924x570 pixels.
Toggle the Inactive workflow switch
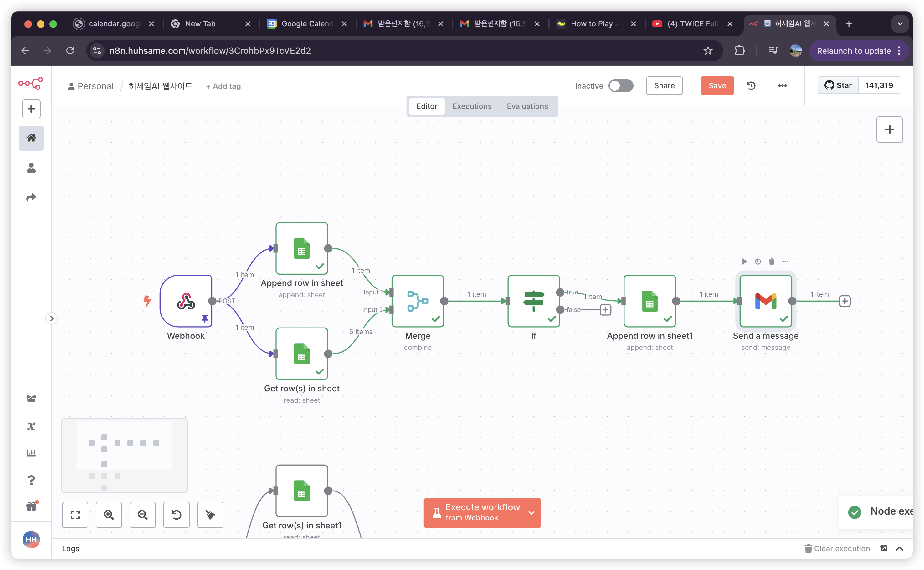pos(620,86)
